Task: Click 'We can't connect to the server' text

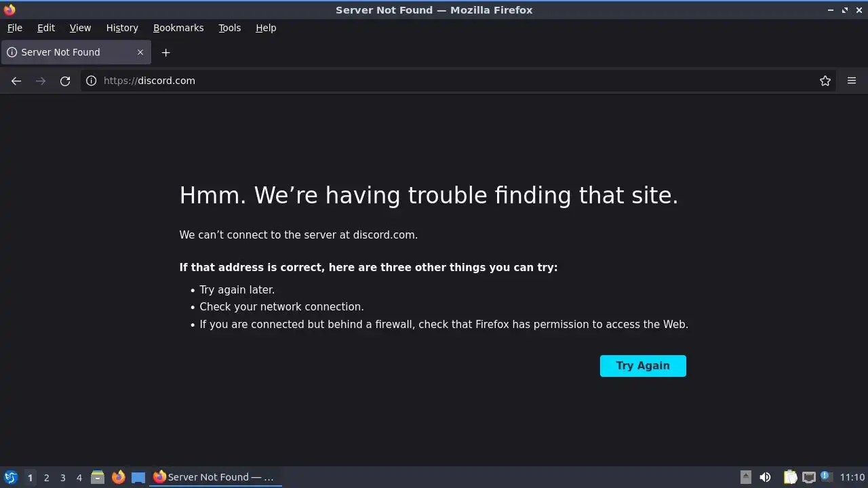Action: click(298, 235)
